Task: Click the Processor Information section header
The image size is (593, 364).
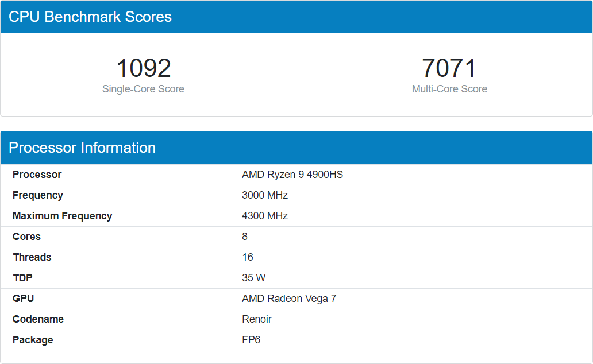Action: click(x=83, y=148)
